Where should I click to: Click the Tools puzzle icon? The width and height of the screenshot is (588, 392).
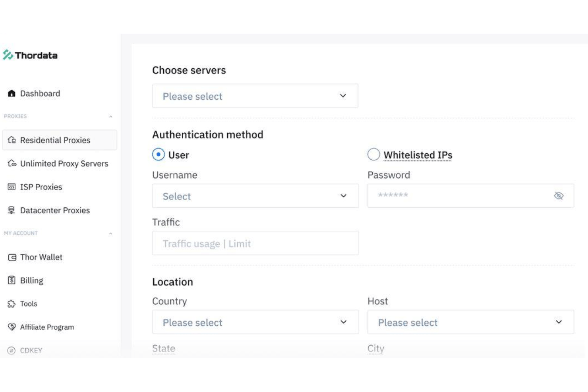click(x=12, y=304)
